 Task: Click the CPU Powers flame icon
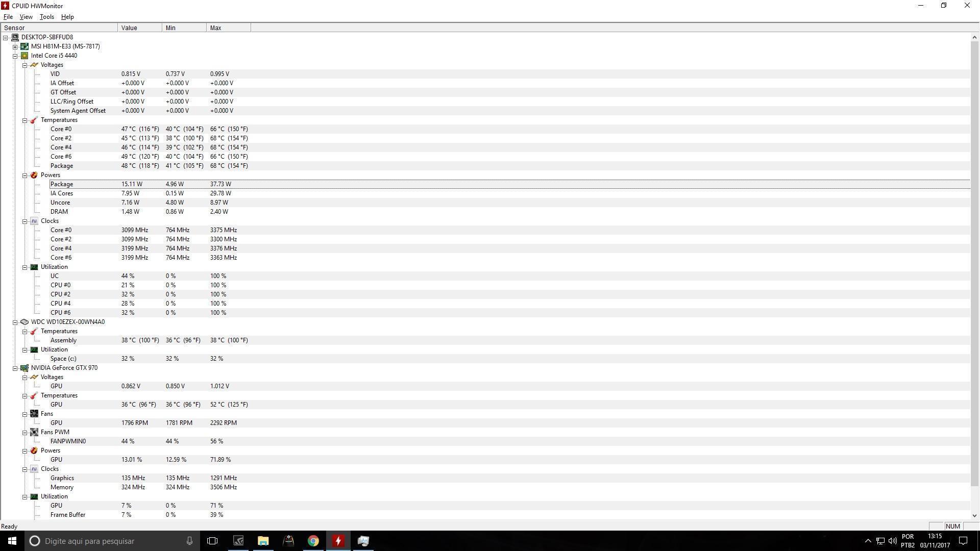34,175
